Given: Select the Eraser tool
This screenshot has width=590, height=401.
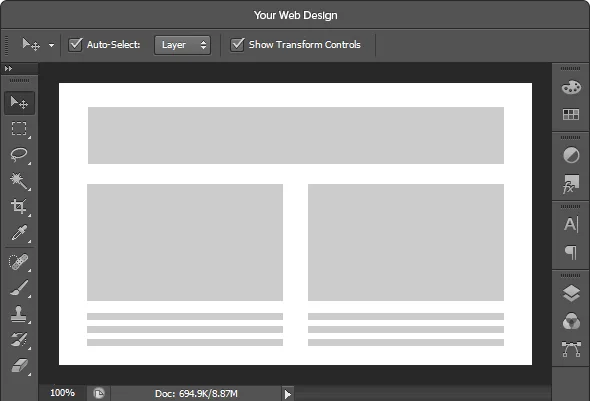Looking at the screenshot, I should pyautogui.click(x=19, y=366).
